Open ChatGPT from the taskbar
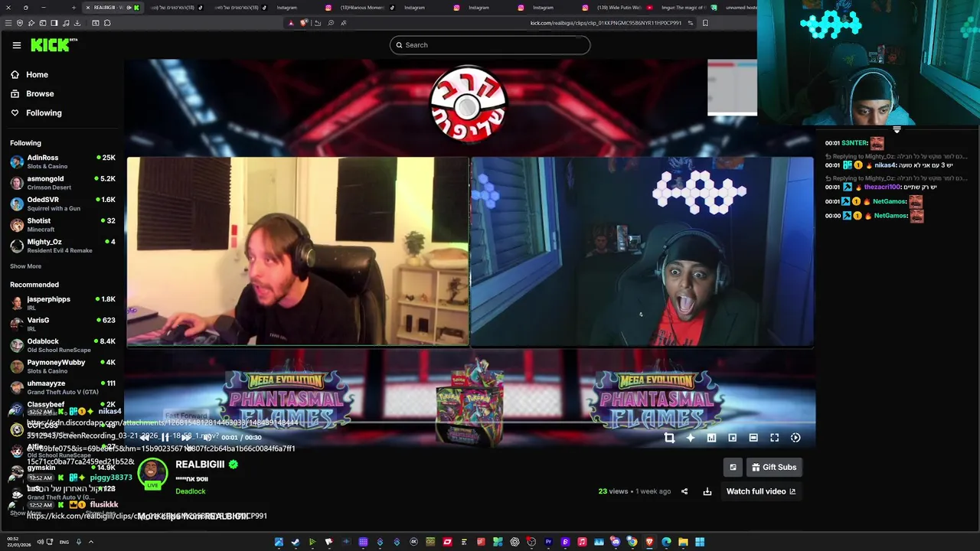This screenshot has width=980, height=551. (514, 542)
